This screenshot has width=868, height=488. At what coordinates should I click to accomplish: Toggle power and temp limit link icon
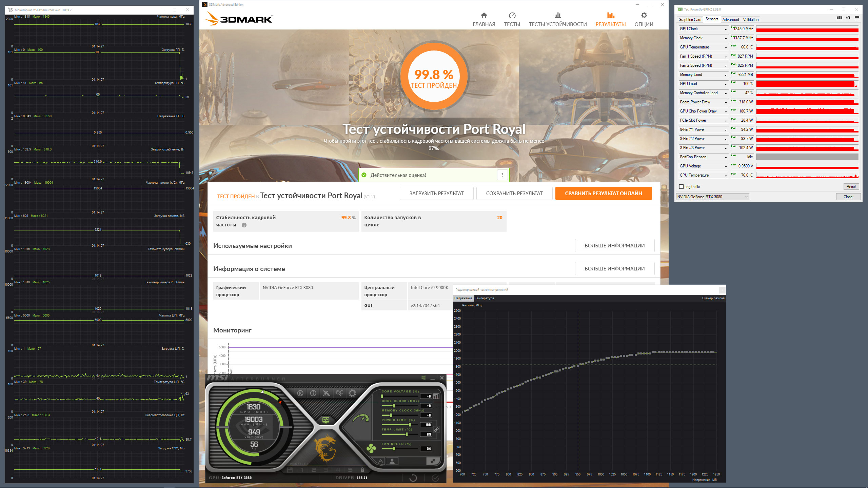tap(436, 429)
